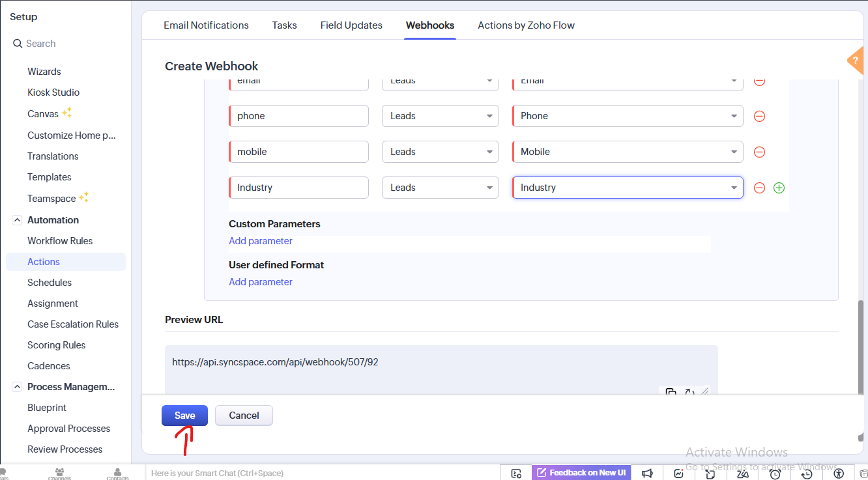Click Add parameter under Custom Parameters
This screenshot has width=868, height=480.
(261, 241)
